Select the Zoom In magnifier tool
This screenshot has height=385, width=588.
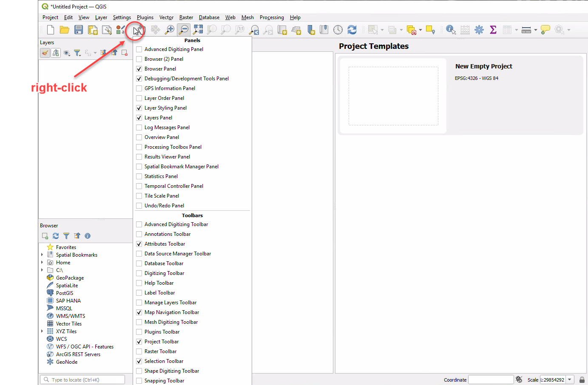pyautogui.click(x=170, y=30)
